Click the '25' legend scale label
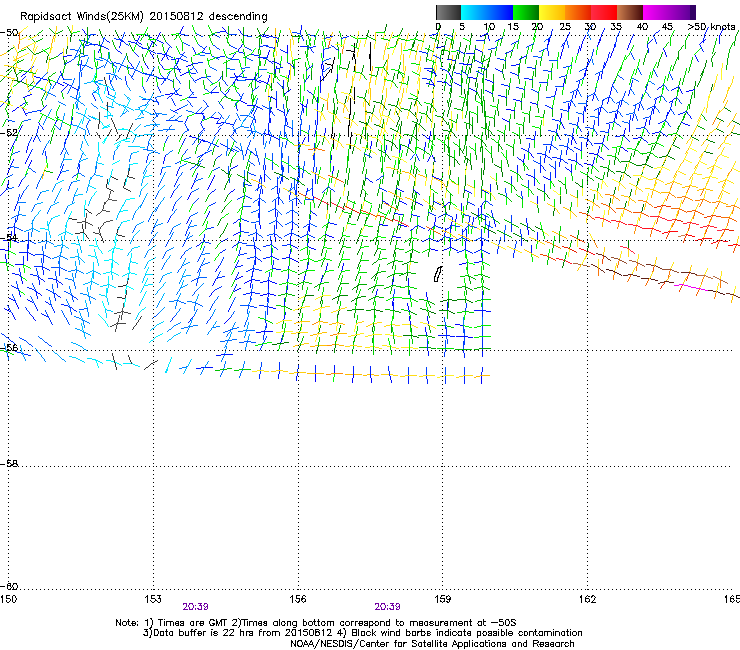The height and width of the screenshot is (650, 740). (x=565, y=26)
